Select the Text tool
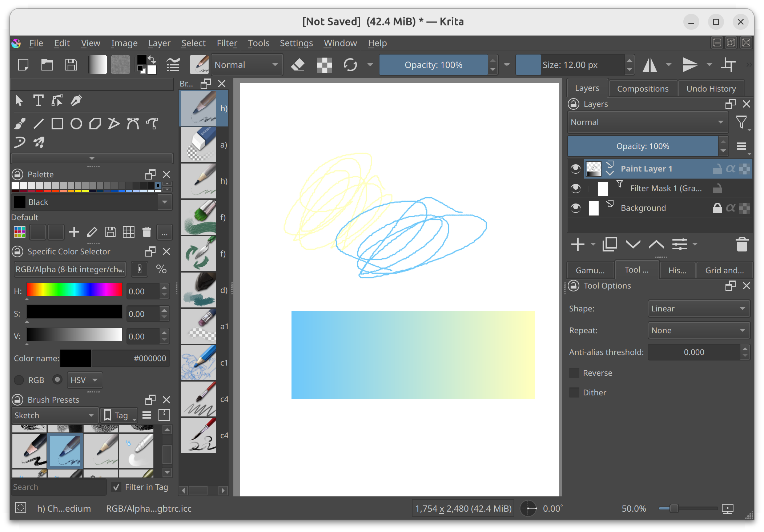This screenshot has width=764, height=532. (38, 101)
